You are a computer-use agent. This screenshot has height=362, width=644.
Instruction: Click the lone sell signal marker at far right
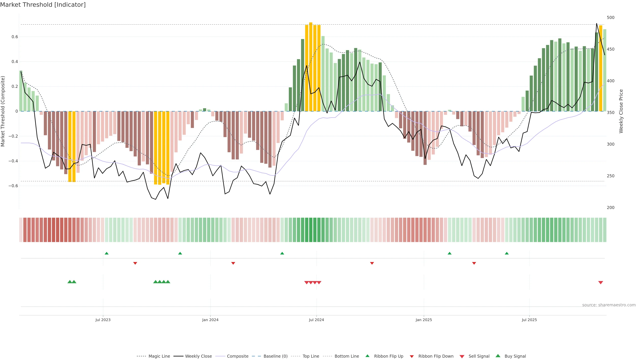pos(601,283)
